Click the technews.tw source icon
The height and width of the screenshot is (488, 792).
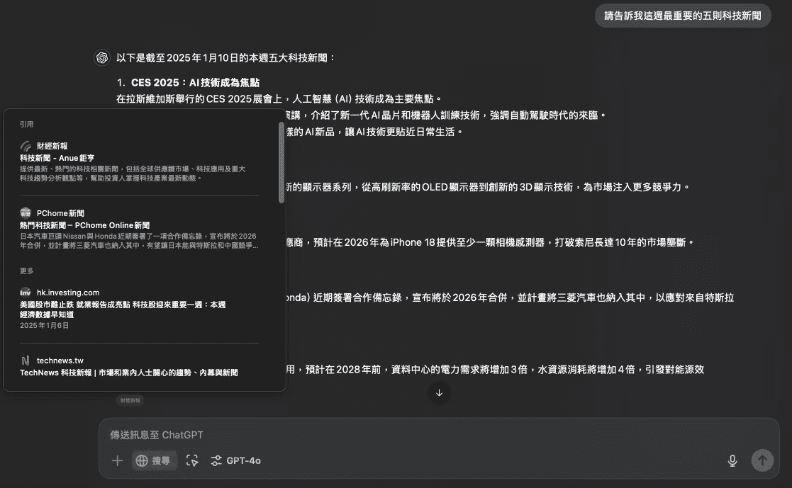click(x=25, y=360)
